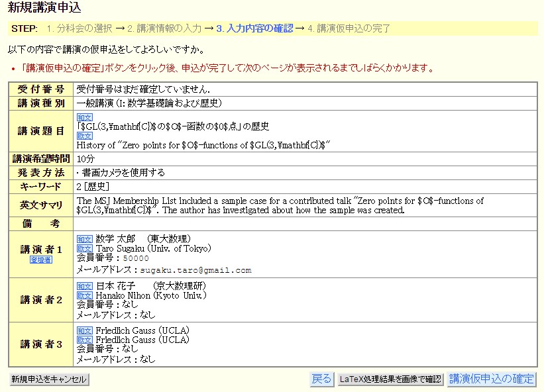Image resolution: width=544 pixels, height=392 pixels.
Task: Click the 和文 badge in the 講演者3 row
Action: (85, 330)
